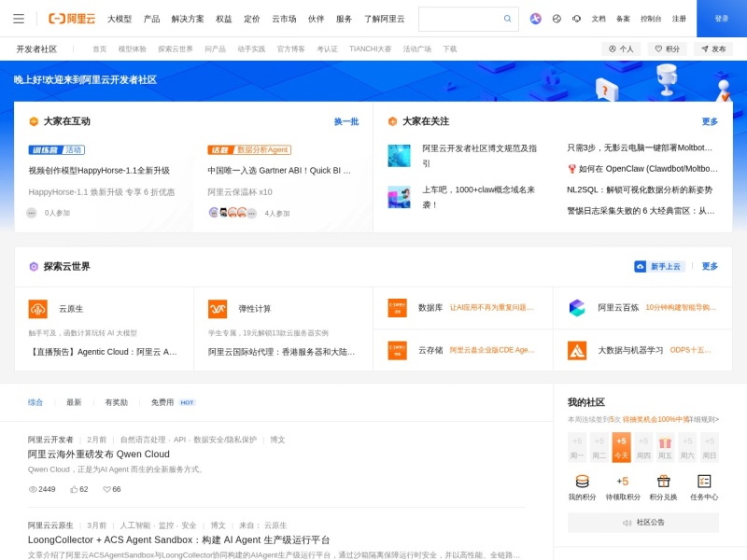747x560 pixels.
Task: Click the 积分 points button
Action: 667,49
